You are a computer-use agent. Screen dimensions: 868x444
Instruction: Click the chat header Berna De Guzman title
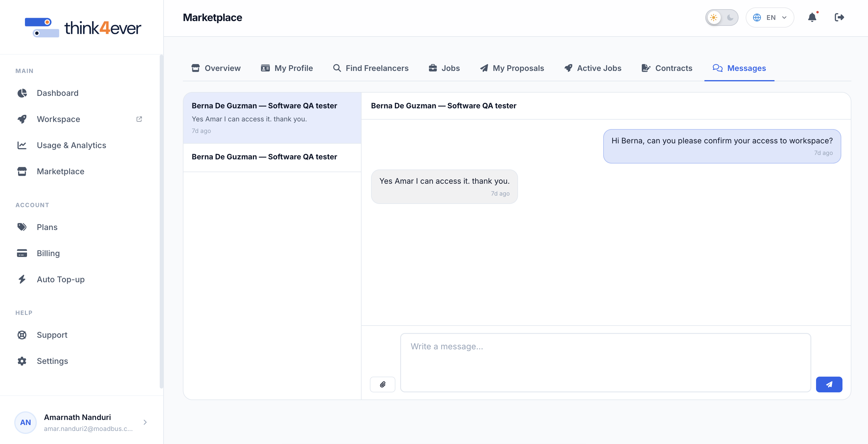443,106
